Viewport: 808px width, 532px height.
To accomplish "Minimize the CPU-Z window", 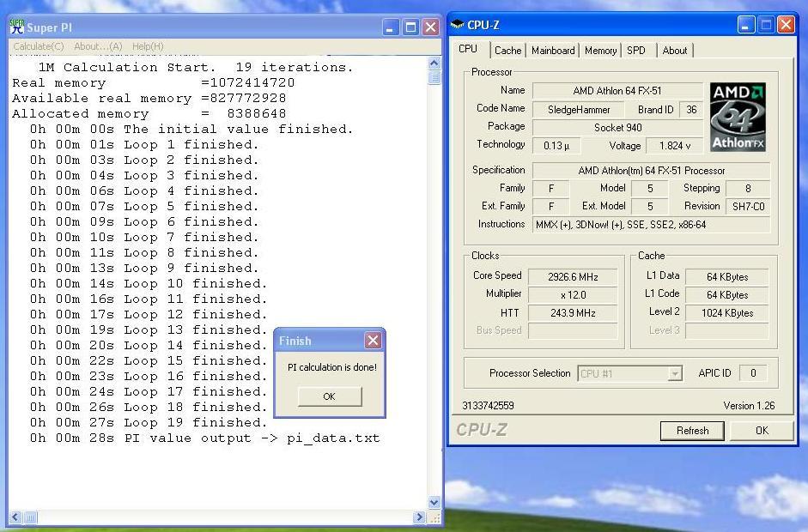I will click(745, 24).
